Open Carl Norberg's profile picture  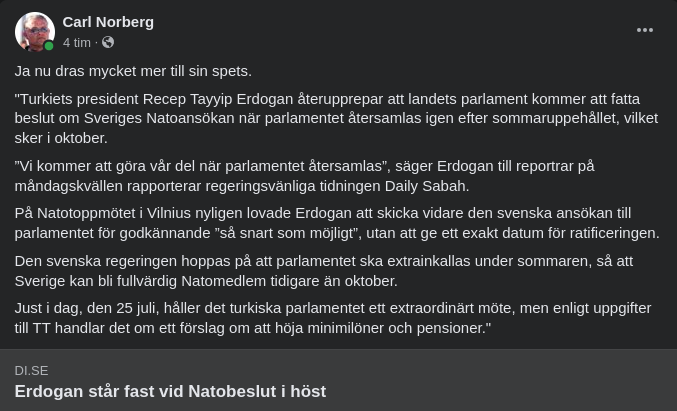[34, 31]
